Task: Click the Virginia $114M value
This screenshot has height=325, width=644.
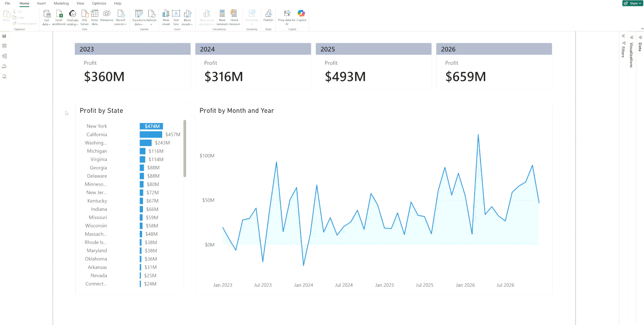Action: coord(156,160)
